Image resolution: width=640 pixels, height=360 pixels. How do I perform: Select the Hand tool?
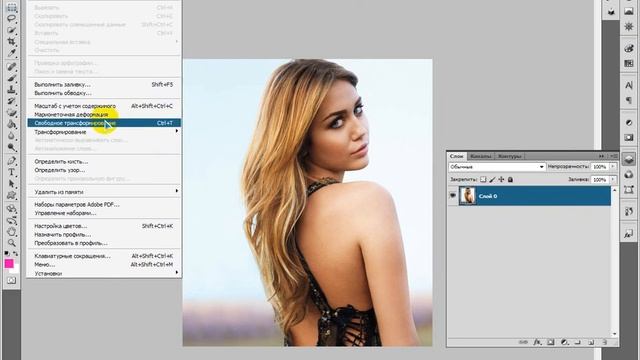(12, 231)
